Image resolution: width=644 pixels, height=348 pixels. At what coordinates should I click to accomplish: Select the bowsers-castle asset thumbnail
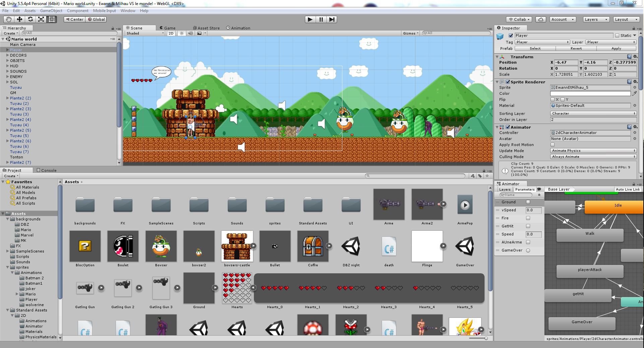pyautogui.click(x=237, y=246)
